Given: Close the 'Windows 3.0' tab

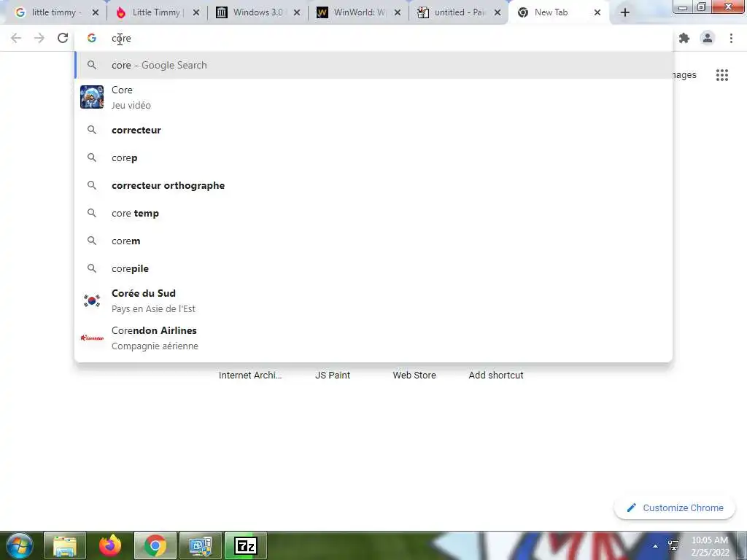Looking at the screenshot, I should [297, 13].
